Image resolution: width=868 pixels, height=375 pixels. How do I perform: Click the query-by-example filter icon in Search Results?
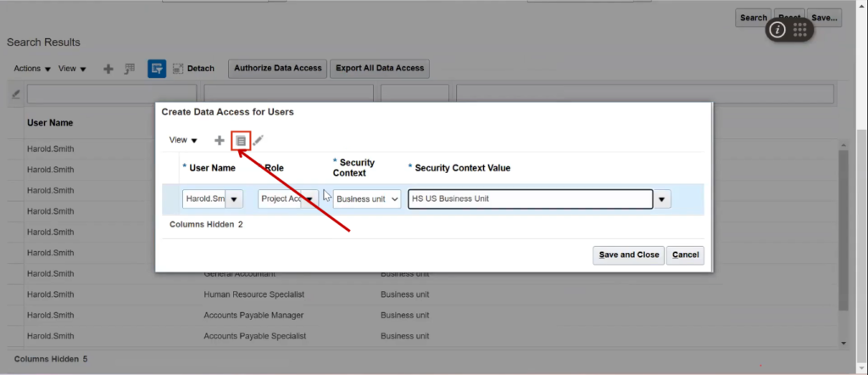[157, 69]
